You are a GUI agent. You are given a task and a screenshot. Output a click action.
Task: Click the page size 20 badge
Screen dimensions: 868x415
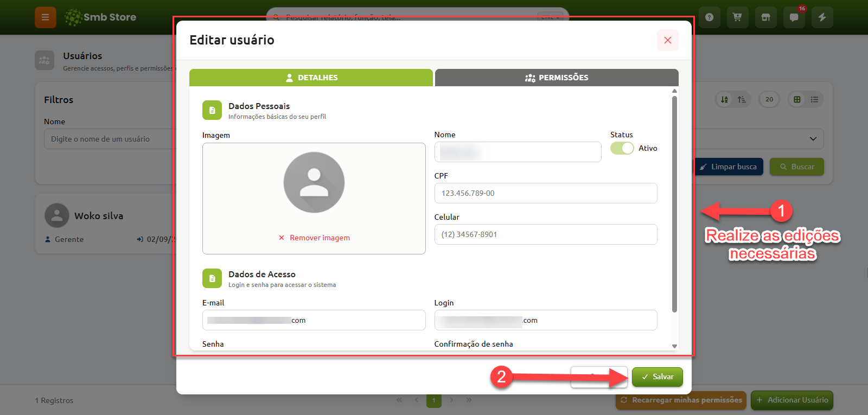pyautogui.click(x=769, y=99)
